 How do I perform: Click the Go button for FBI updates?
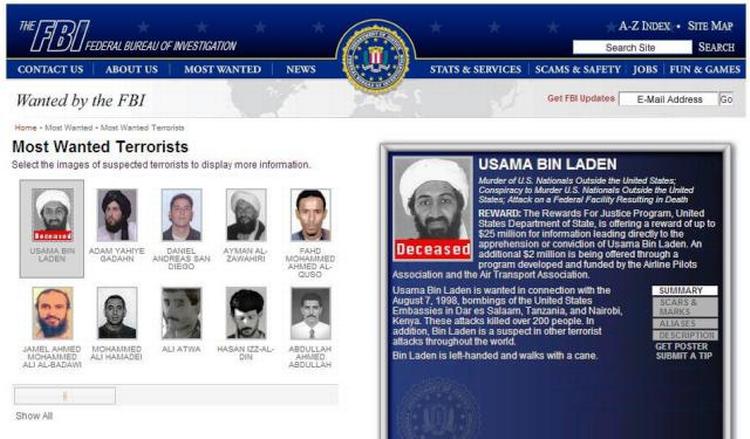[x=726, y=99]
